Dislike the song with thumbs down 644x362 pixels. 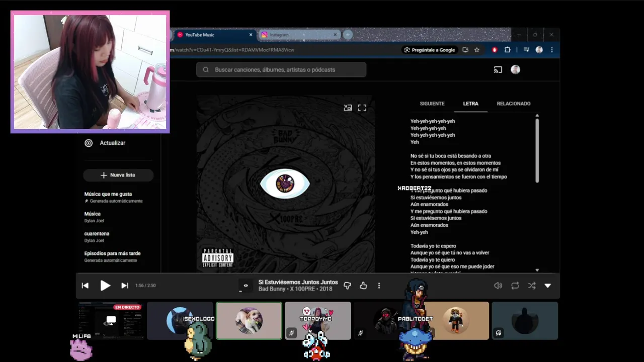point(347,286)
